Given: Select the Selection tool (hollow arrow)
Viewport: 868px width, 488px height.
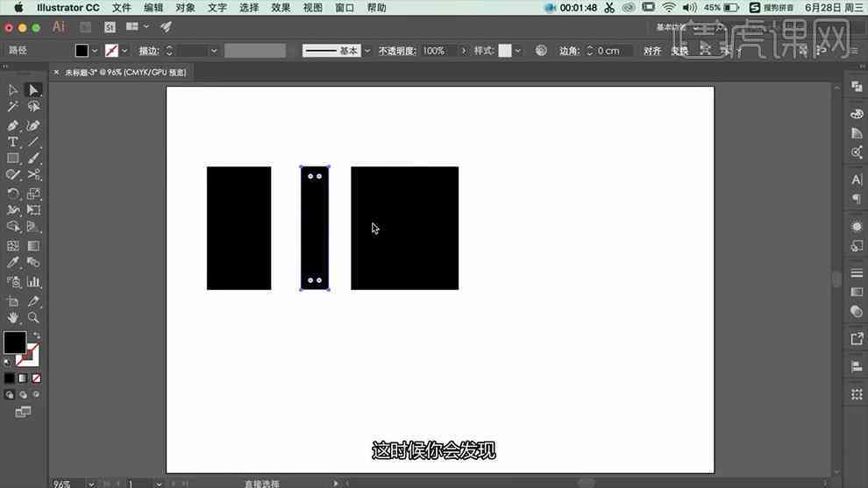Looking at the screenshot, I should pyautogui.click(x=13, y=89).
